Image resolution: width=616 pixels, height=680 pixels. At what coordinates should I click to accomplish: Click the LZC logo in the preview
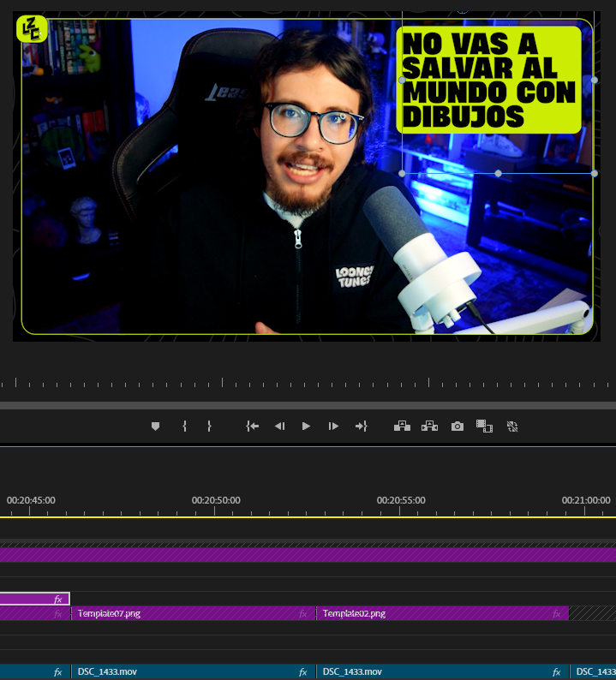32,28
